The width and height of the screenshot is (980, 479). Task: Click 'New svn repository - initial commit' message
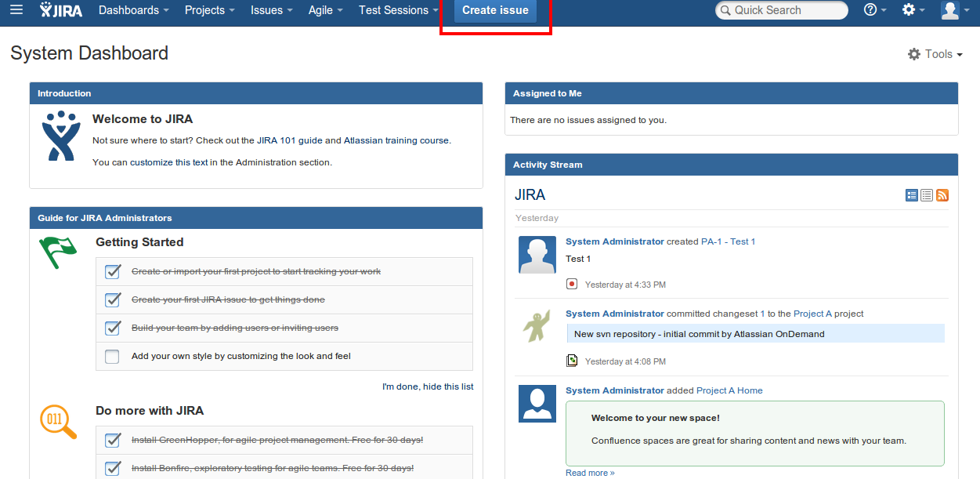(x=700, y=334)
